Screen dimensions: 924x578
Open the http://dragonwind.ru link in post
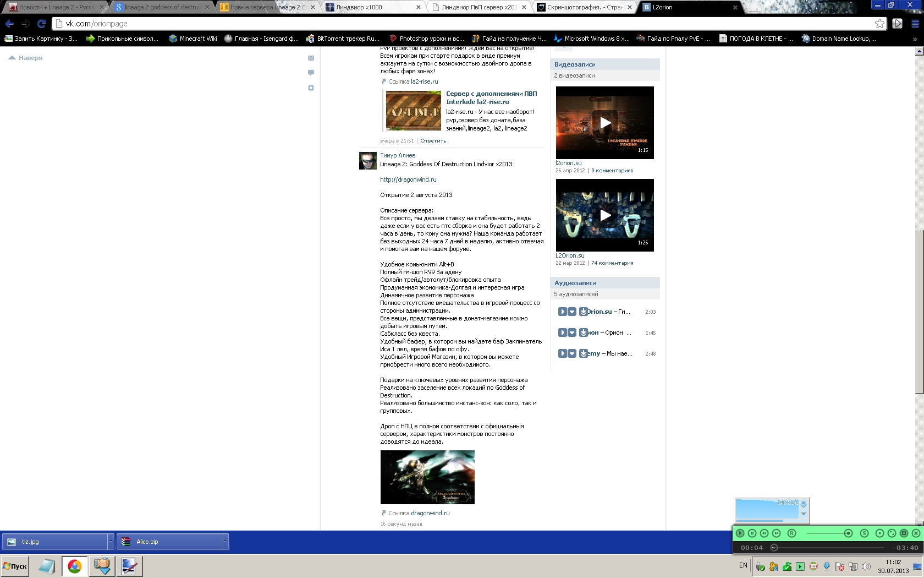pos(408,179)
